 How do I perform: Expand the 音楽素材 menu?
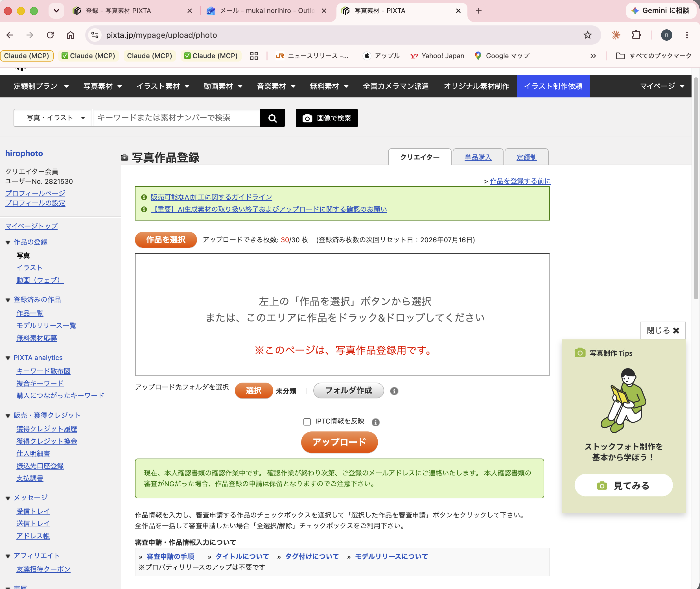[276, 86]
